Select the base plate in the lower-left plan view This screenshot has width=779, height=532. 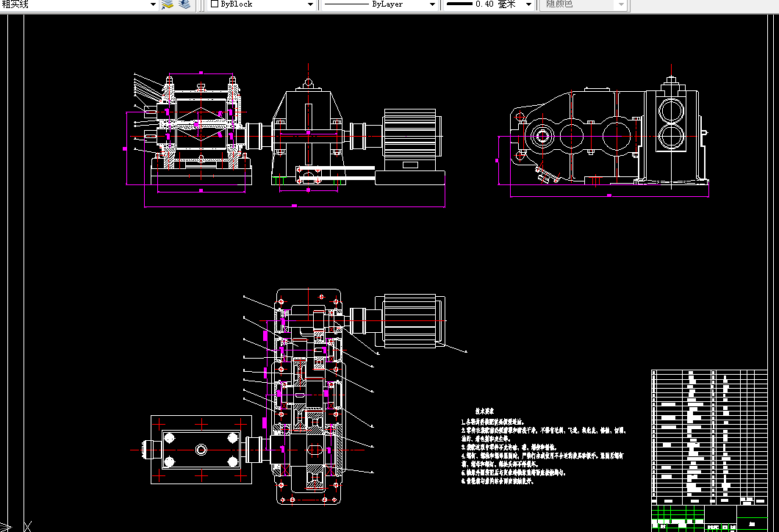point(201,450)
